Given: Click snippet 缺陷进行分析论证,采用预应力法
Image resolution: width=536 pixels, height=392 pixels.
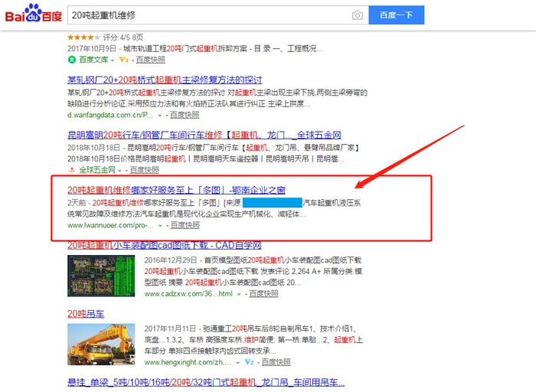Looking at the screenshot, I should click(x=189, y=104).
